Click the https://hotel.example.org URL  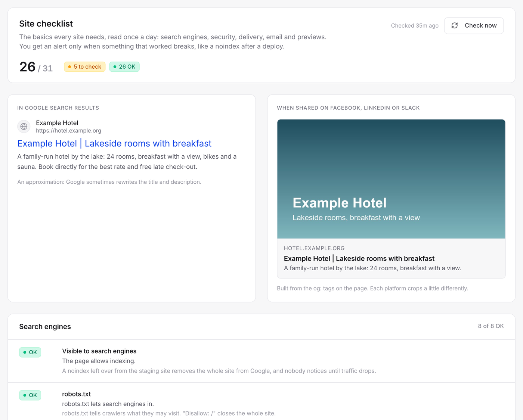(x=68, y=131)
